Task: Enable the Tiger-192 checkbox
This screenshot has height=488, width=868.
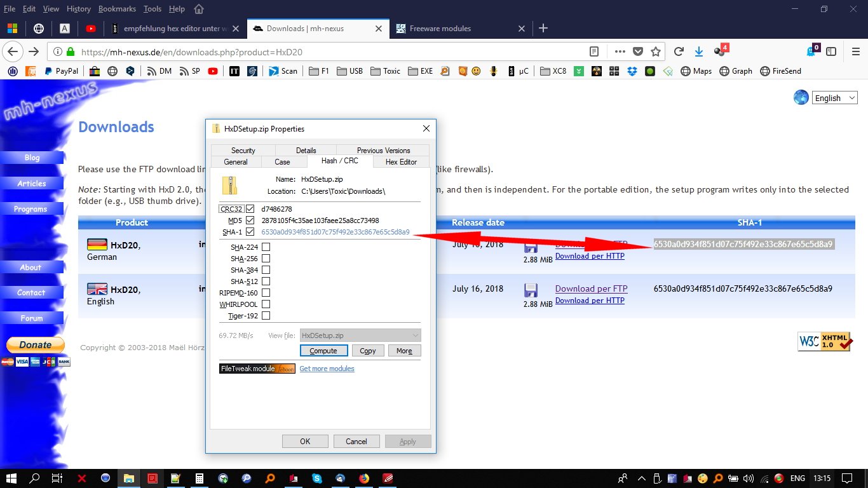Action: point(266,316)
